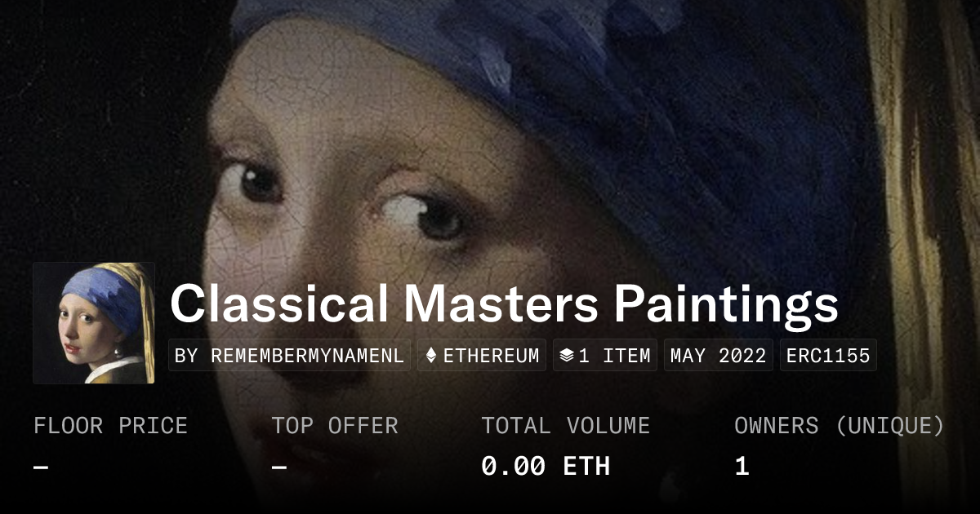Click the 0.00 ETH volume value

[x=546, y=467]
